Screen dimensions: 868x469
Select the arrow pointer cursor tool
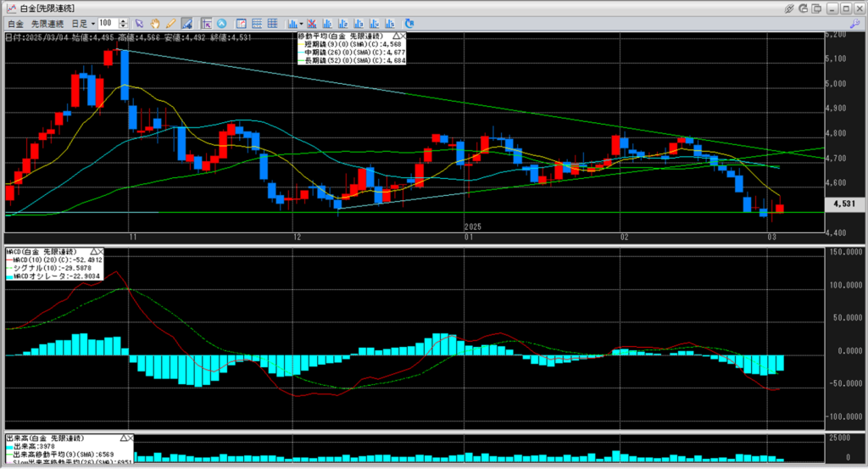140,23
